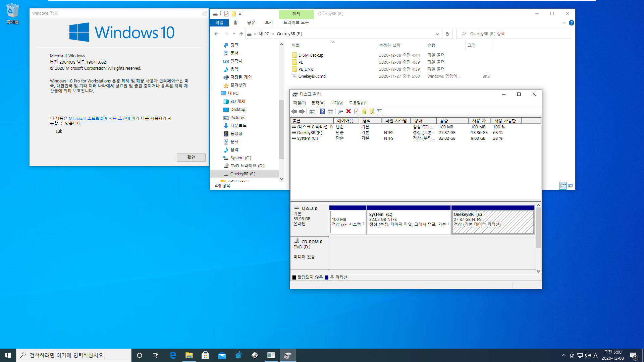Select PE_LINK folder
The height and width of the screenshot is (362, 644).
(306, 69)
